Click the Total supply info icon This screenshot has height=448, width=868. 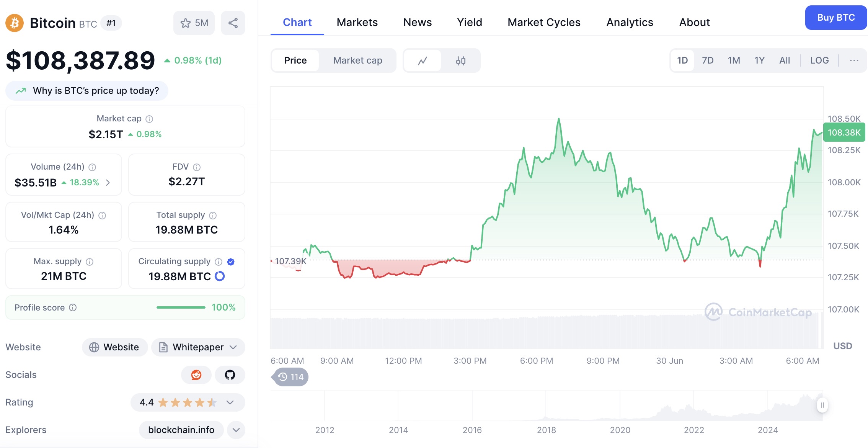coord(213,216)
